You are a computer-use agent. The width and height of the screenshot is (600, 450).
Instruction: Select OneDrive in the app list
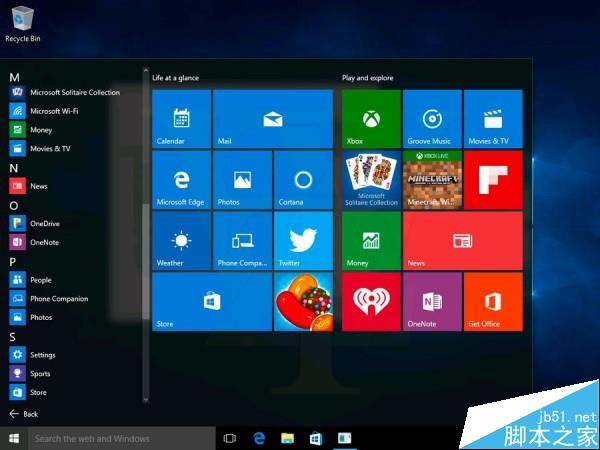44,224
